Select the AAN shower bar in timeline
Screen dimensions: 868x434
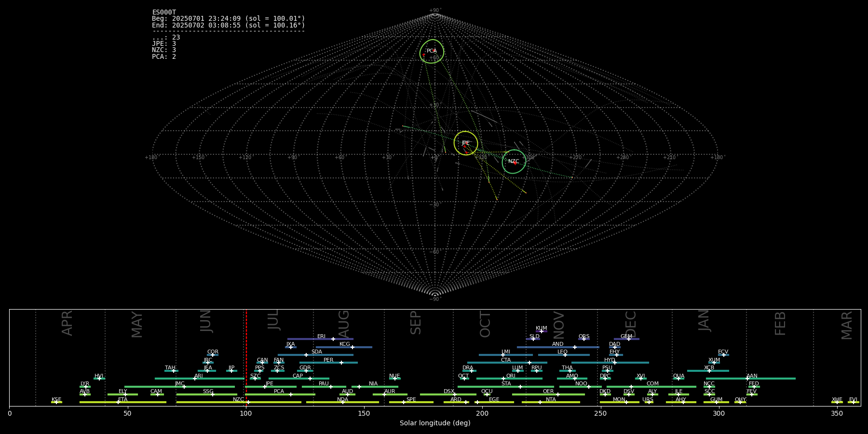(x=750, y=379)
